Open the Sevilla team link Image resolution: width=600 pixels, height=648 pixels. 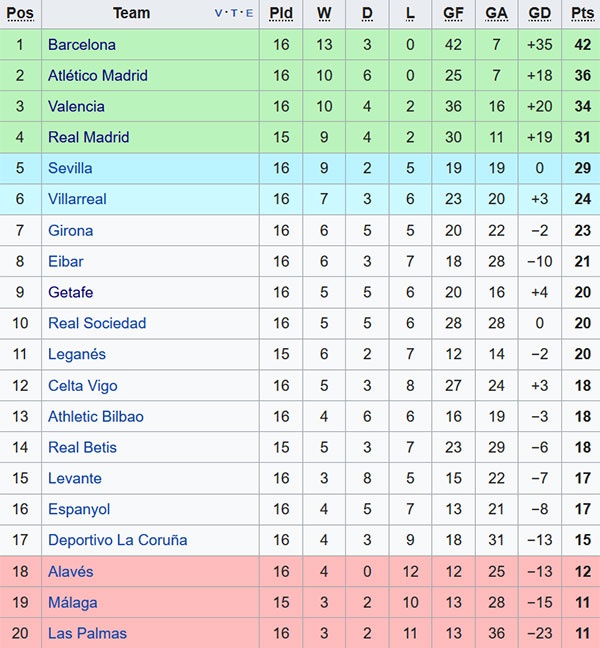[70, 169]
